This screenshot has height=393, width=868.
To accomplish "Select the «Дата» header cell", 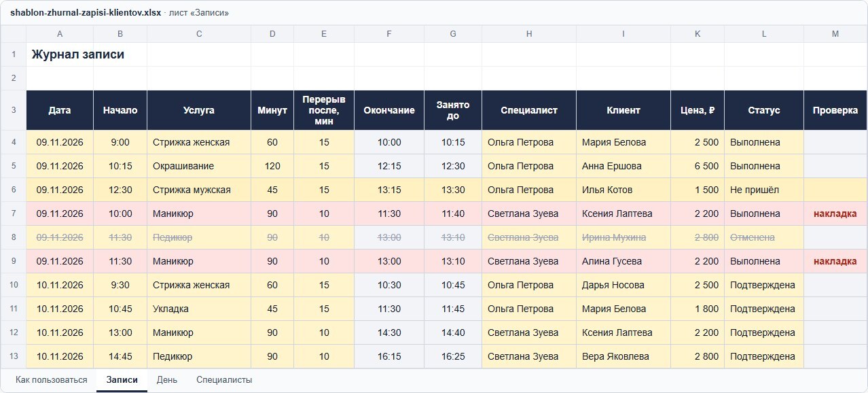I will 60,110.
